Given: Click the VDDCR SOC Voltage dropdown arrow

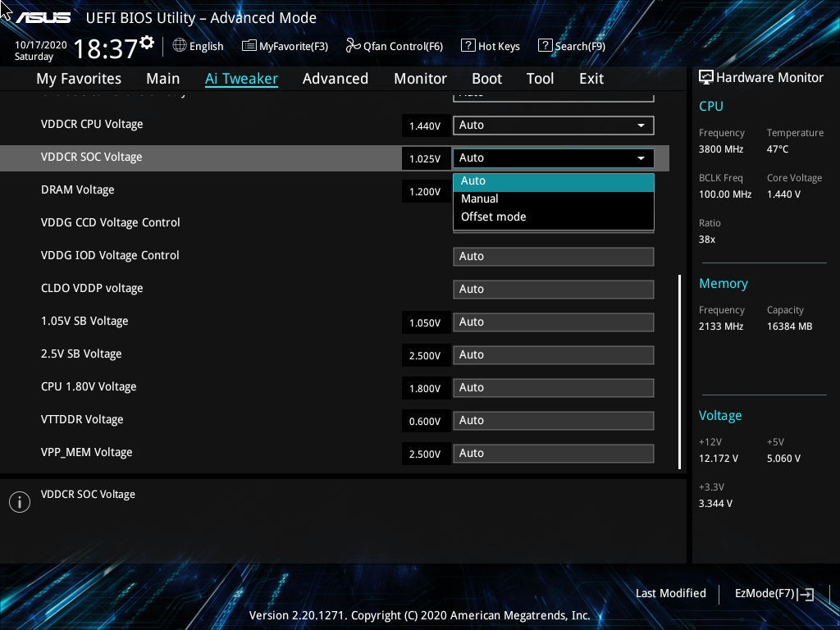Looking at the screenshot, I should coord(641,158).
